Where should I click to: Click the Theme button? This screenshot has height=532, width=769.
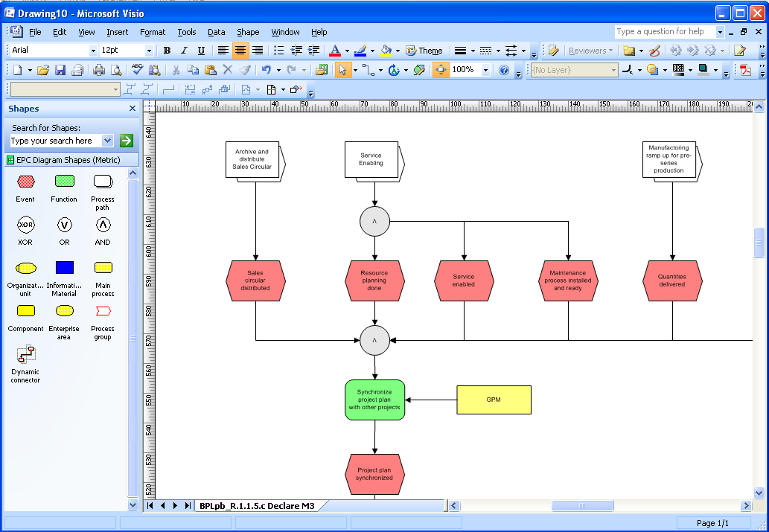(424, 51)
